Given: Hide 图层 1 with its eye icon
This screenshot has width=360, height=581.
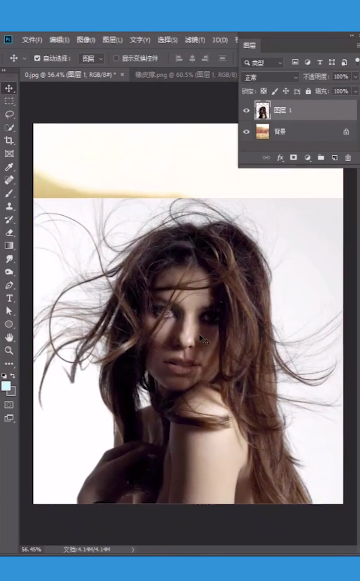Looking at the screenshot, I should 246,110.
